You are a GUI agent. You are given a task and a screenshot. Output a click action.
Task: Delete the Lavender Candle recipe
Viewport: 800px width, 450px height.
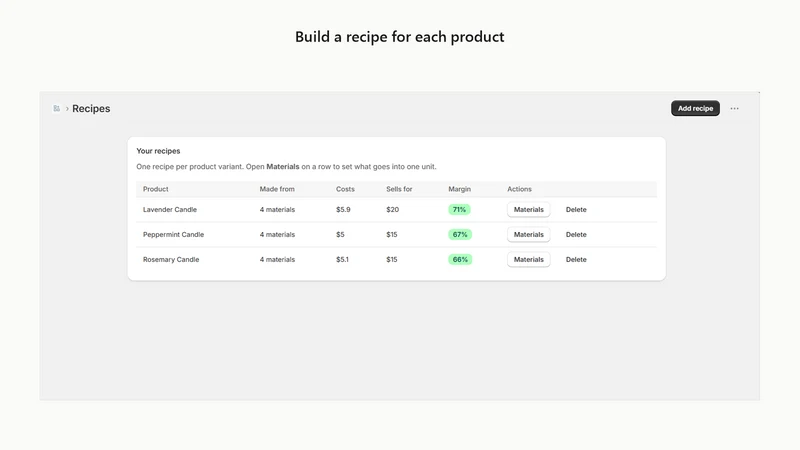tap(576, 210)
